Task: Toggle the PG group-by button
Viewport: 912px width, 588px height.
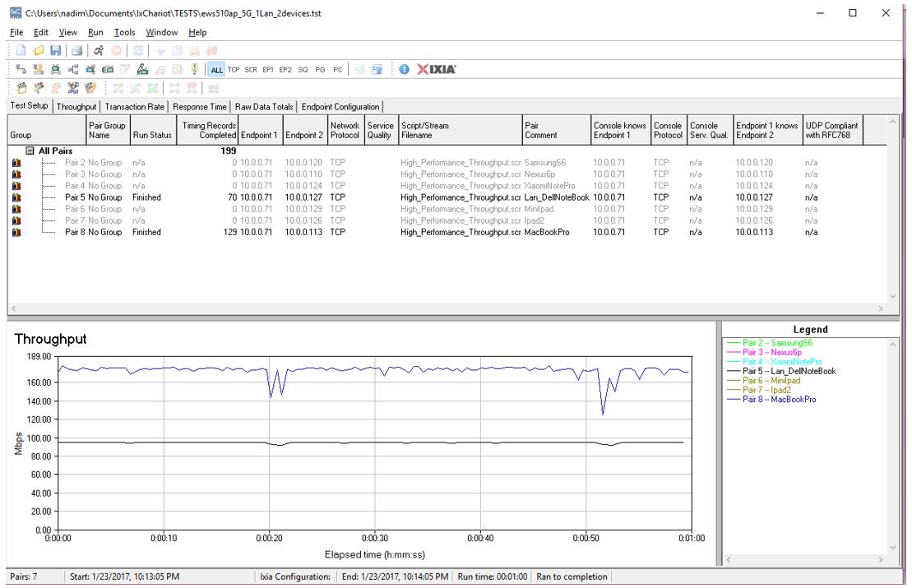Action: [x=321, y=70]
